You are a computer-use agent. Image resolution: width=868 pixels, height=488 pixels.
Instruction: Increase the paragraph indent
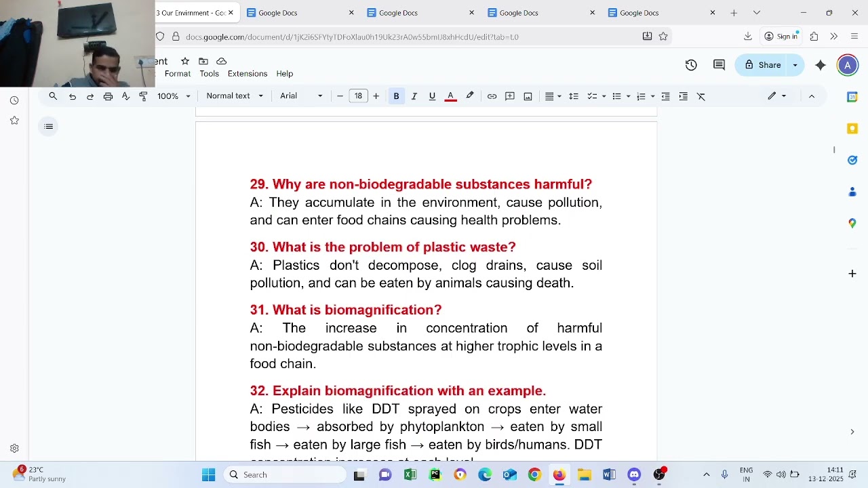point(684,96)
